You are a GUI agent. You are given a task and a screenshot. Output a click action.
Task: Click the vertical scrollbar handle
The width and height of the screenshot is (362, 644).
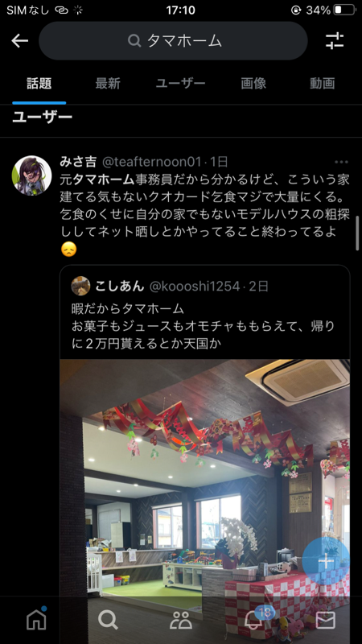tap(358, 233)
